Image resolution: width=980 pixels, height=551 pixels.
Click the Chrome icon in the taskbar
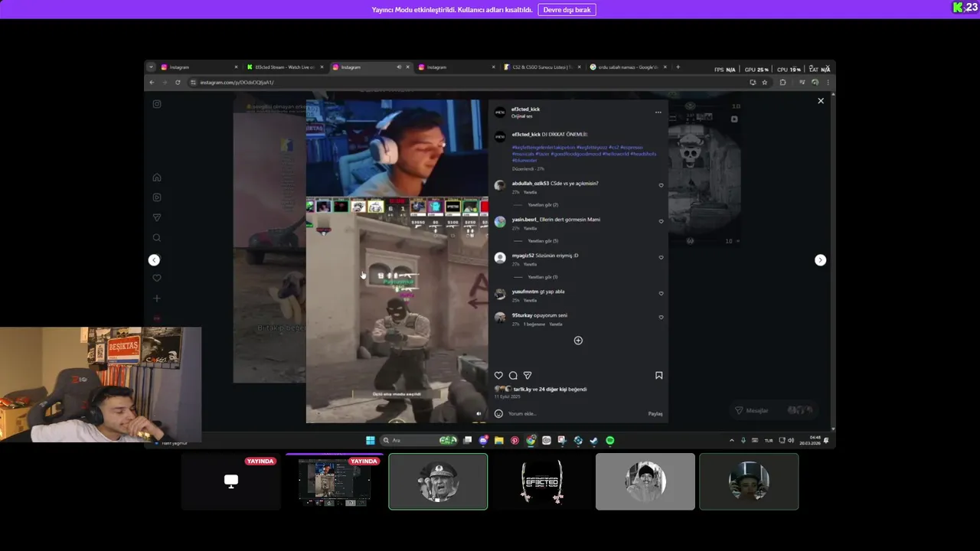(531, 441)
